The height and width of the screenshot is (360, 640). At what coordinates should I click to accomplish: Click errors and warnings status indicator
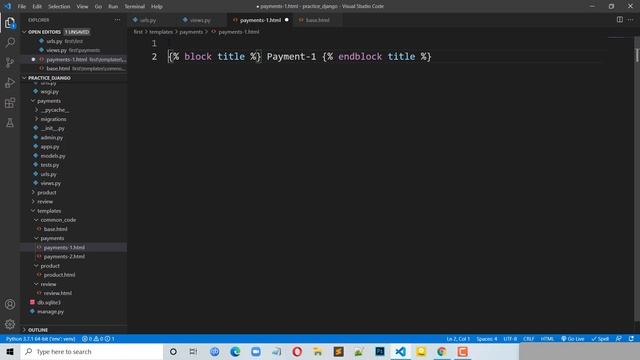(x=98, y=339)
